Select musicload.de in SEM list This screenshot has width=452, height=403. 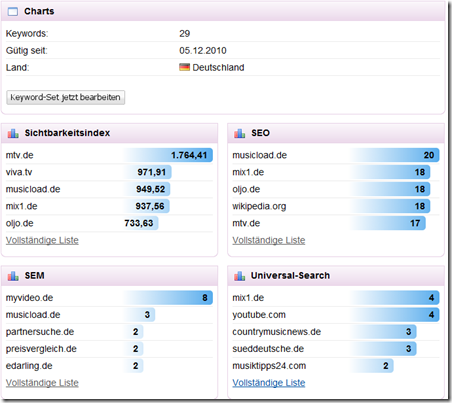33,315
